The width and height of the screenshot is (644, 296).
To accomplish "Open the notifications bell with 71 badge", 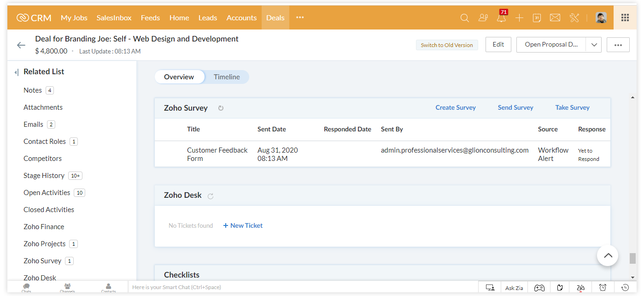I will [x=501, y=18].
